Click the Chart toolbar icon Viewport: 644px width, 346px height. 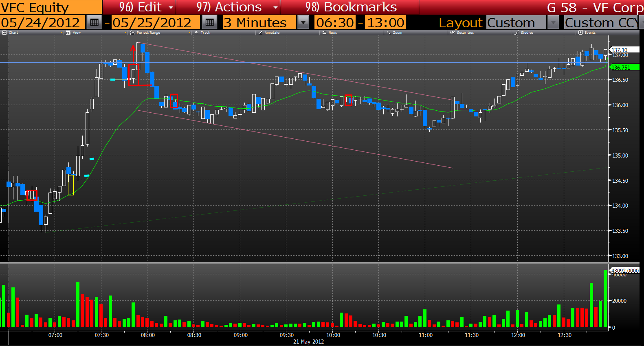pos(4,33)
